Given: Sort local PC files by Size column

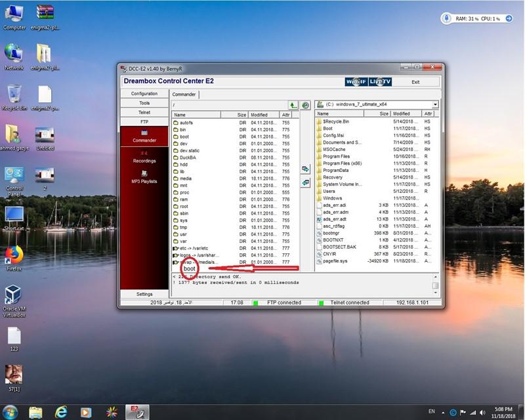Looking at the screenshot, I should [x=377, y=114].
